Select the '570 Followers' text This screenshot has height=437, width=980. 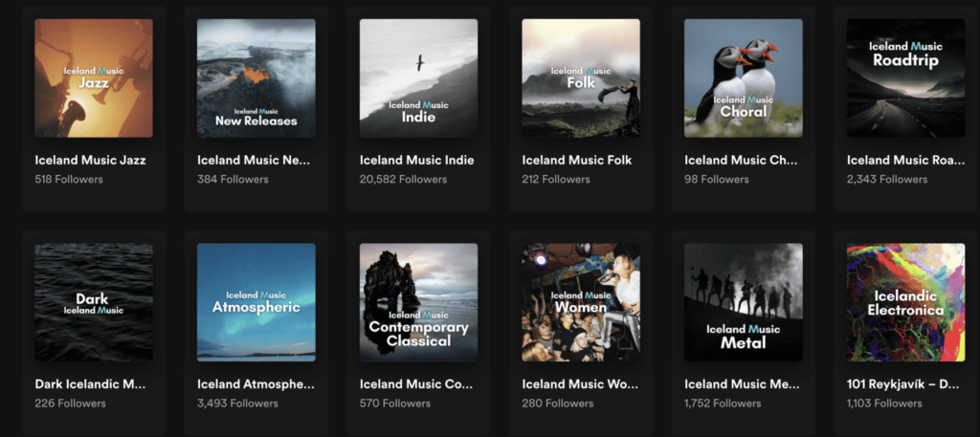[x=395, y=404]
